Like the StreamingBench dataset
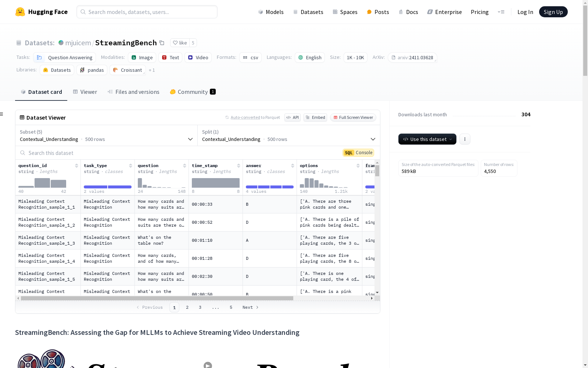 click(180, 43)
